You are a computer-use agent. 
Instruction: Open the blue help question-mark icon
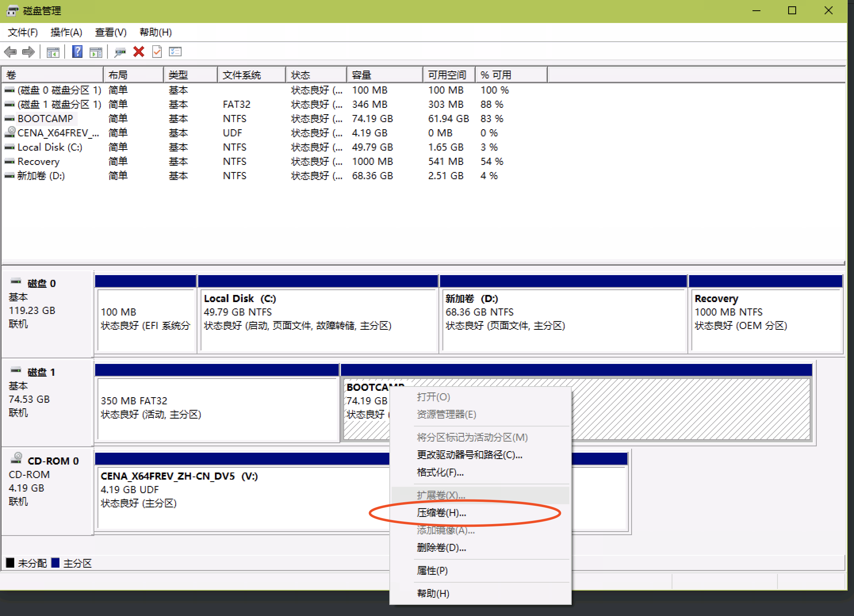pos(77,52)
